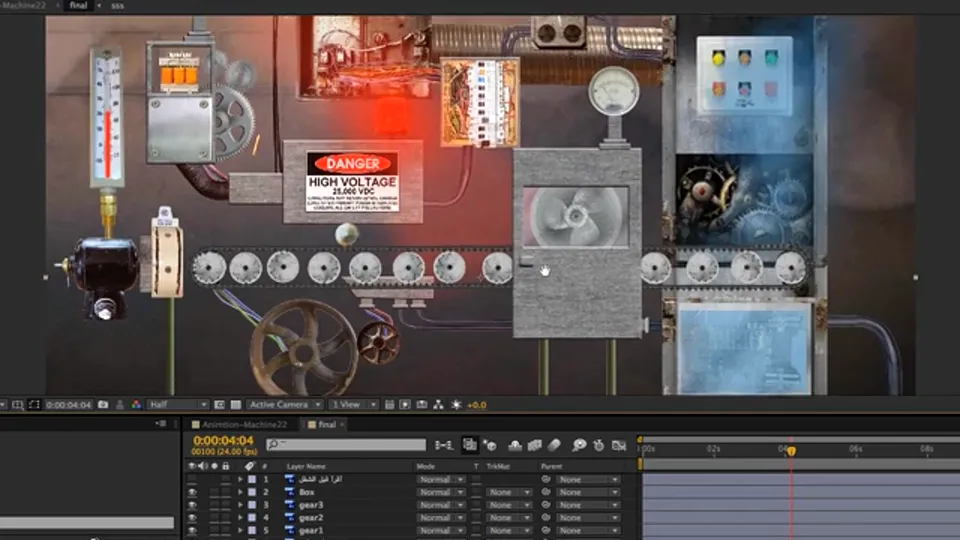
Task: Open the RGB channel display icon
Action: pos(136,405)
